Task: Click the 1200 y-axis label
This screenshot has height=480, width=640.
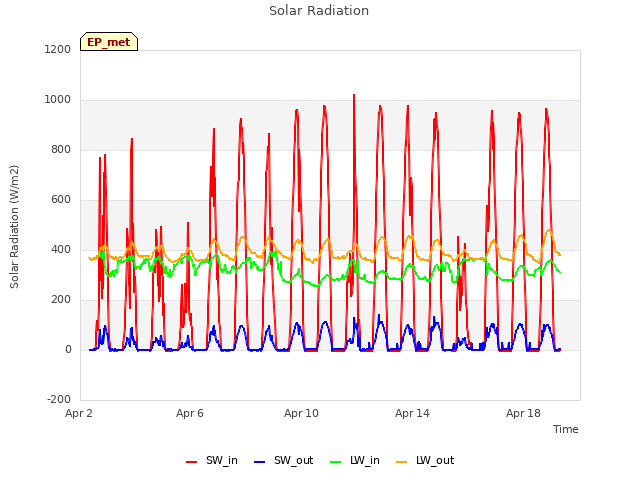Action: pos(58,49)
